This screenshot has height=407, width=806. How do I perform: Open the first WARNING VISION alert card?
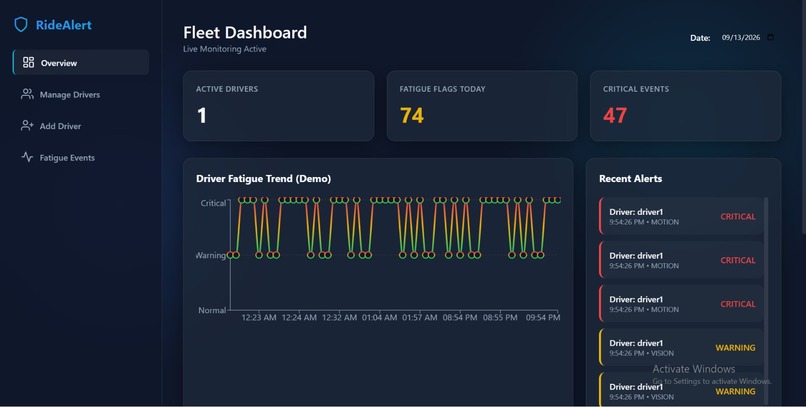pos(681,347)
